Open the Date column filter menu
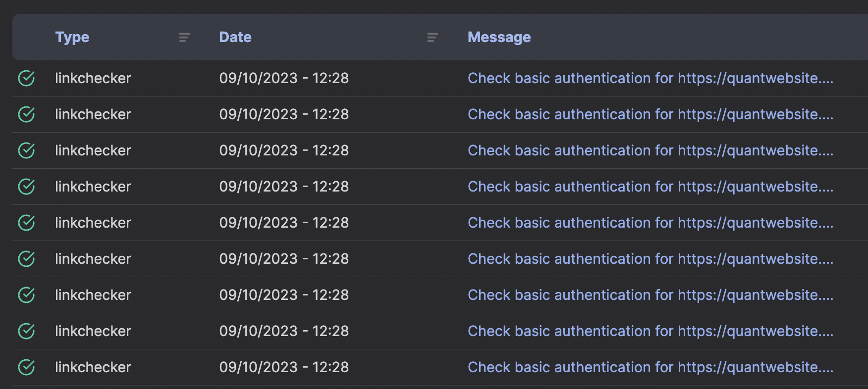 (433, 38)
